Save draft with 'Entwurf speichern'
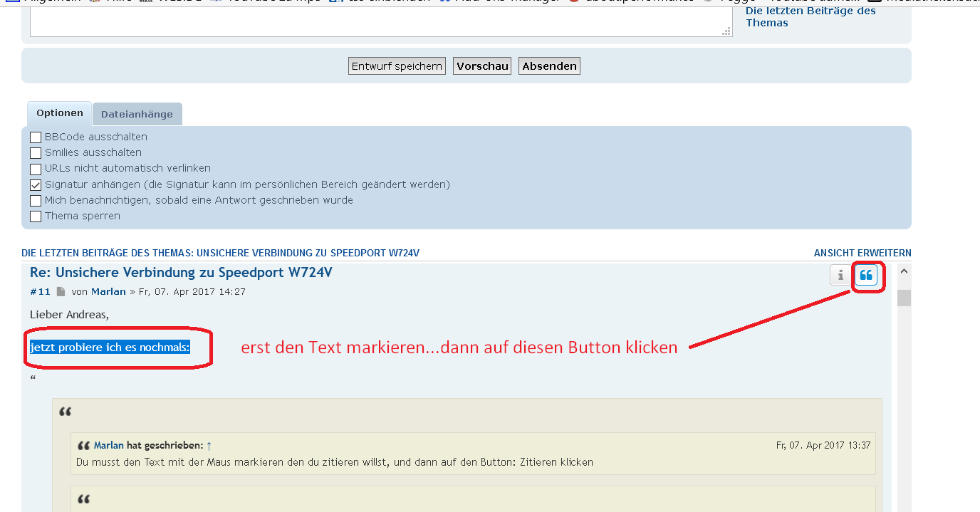Viewport: 980px width, 512px height. coord(397,66)
